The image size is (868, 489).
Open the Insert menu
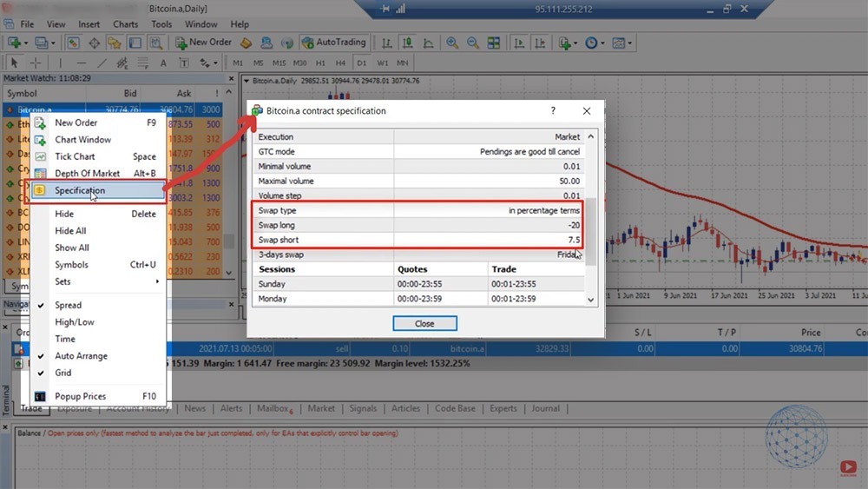pyautogui.click(x=89, y=24)
